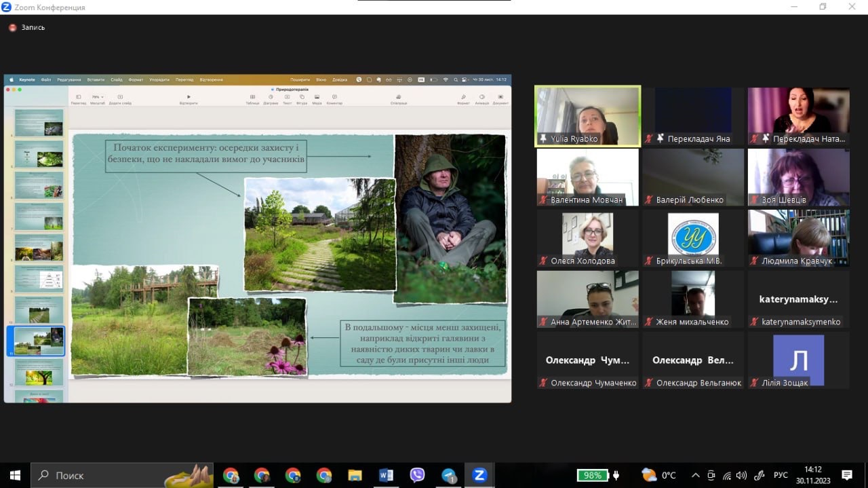868x488 pixels.
Task: Open the Viber app from the taskbar
Action: [417, 475]
